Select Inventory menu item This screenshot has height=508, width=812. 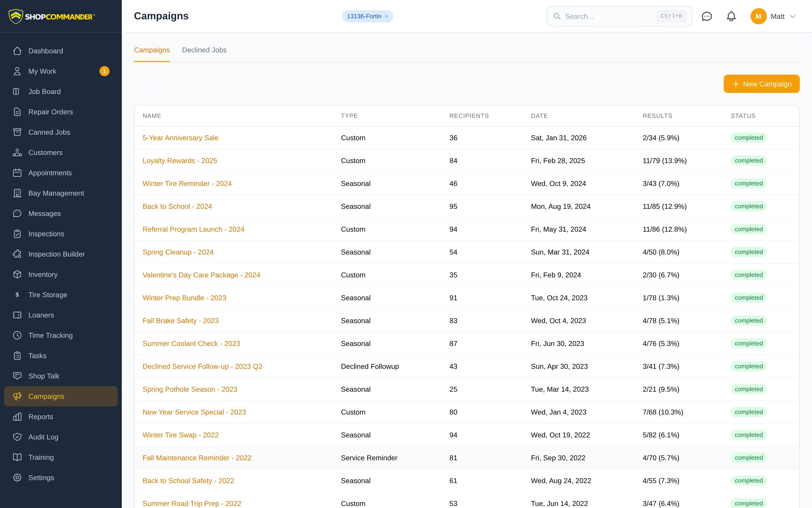[x=61, y=275]
